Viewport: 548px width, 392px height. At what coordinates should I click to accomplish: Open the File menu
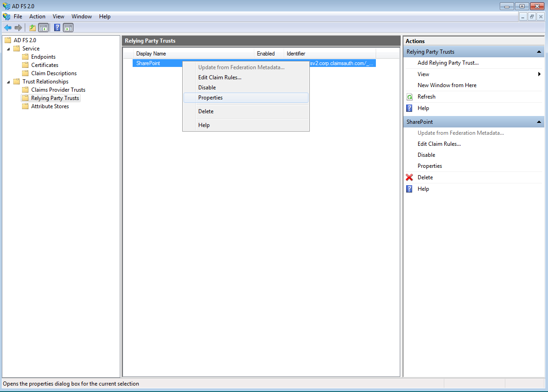click(18, 17)
